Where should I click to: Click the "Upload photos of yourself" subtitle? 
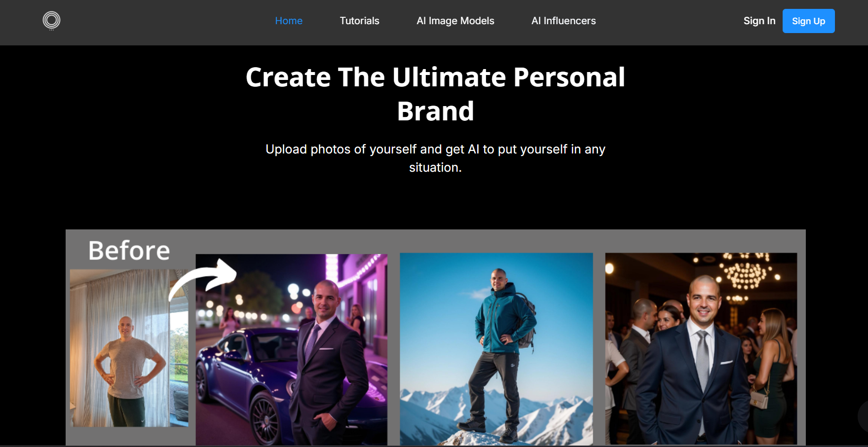pos(435,158)
